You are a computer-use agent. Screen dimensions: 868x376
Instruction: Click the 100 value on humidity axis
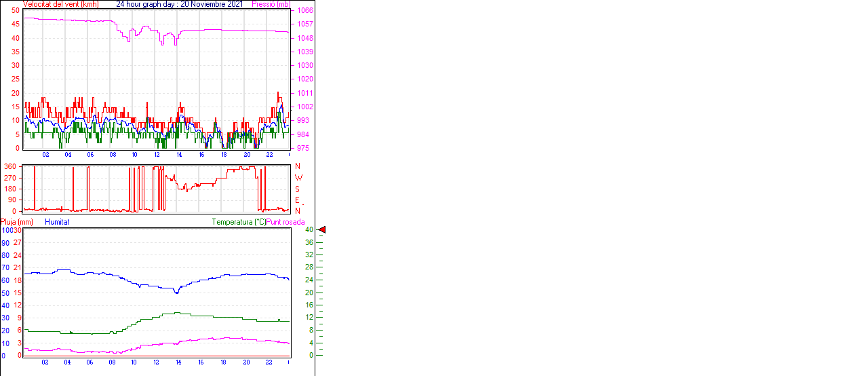coord(6,230)
